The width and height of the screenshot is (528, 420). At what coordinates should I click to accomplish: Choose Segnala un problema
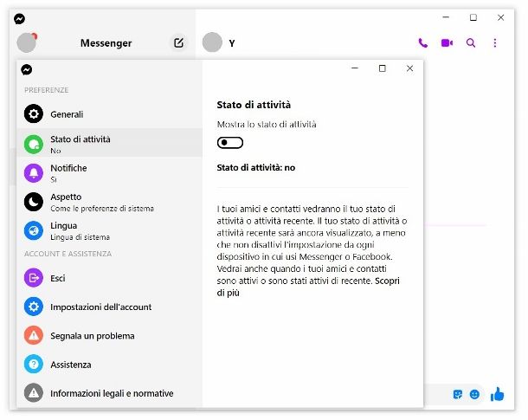click(109, 335)
